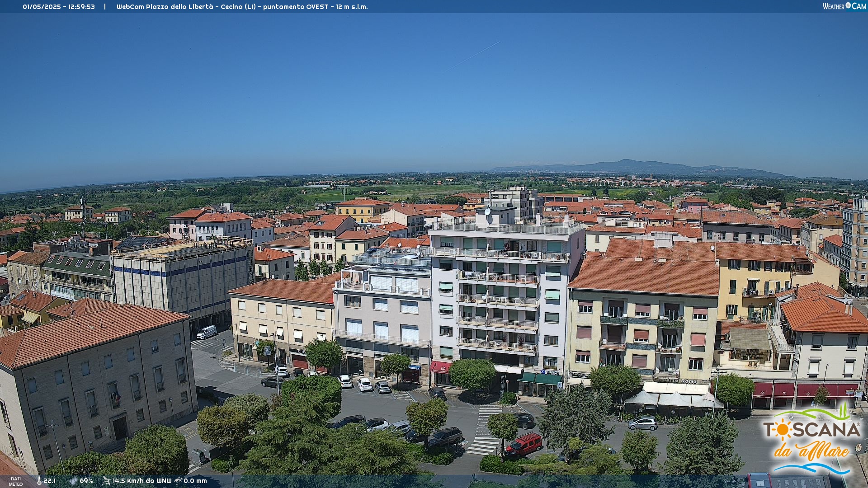Screen dimensions: 868x488
Task: Click the WeatherCam camera lens icon
Action: pos(848,5)
